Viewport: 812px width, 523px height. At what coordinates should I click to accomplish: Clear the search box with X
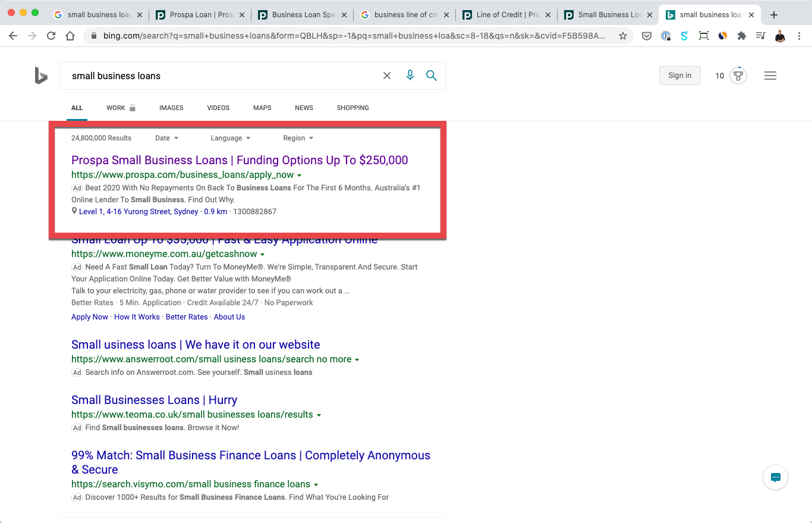click(387, 76)
